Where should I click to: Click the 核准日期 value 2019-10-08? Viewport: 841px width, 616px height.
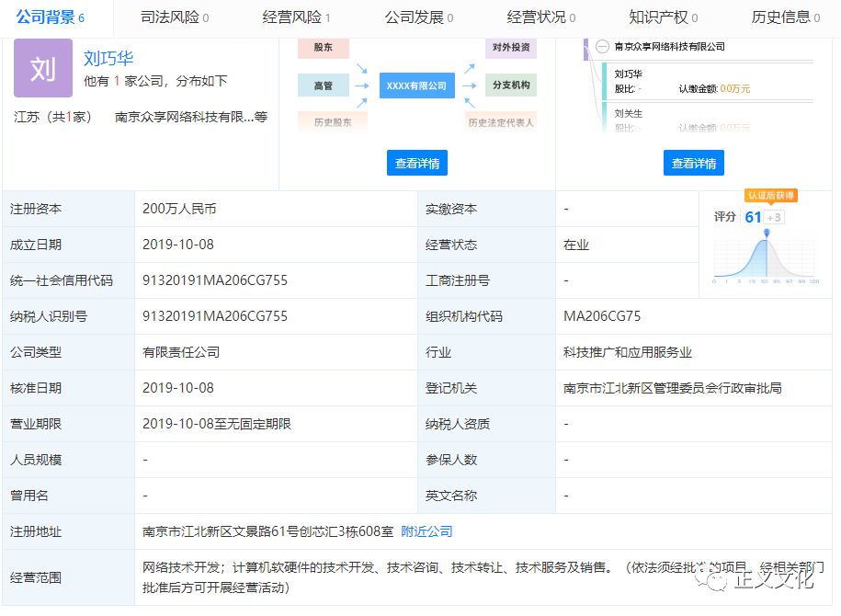pyautogui.click(x=178, y=388)
